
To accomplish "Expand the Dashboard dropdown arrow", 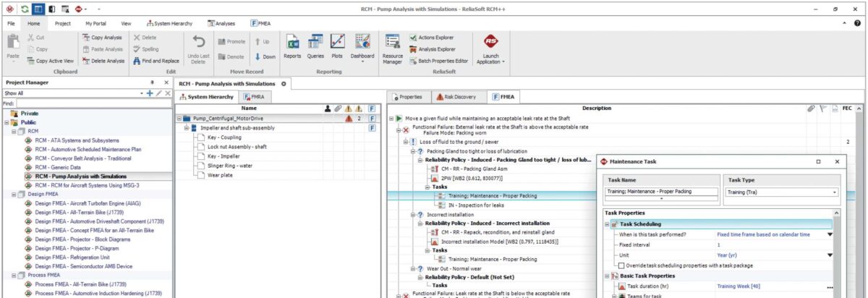I will click(x=362, y=62).
